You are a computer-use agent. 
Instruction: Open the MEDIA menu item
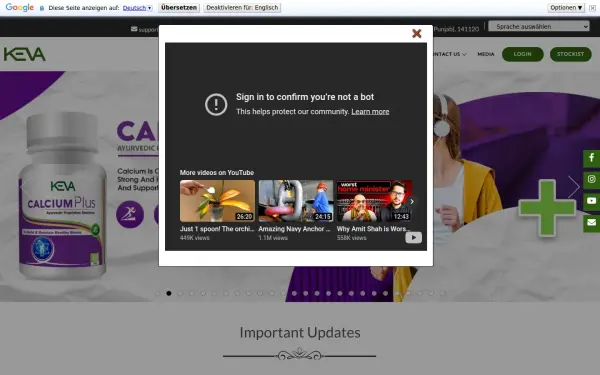[486, 54]
